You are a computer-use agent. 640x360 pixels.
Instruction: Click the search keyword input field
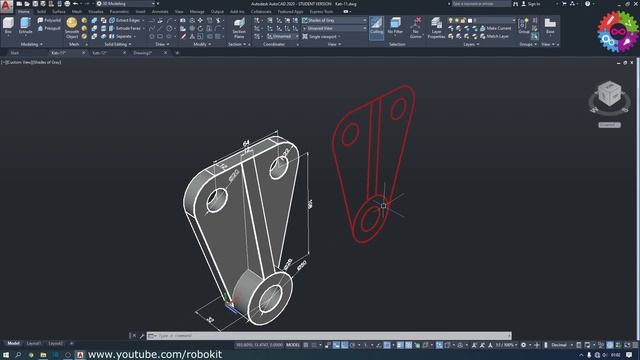(x=481, y=4)
